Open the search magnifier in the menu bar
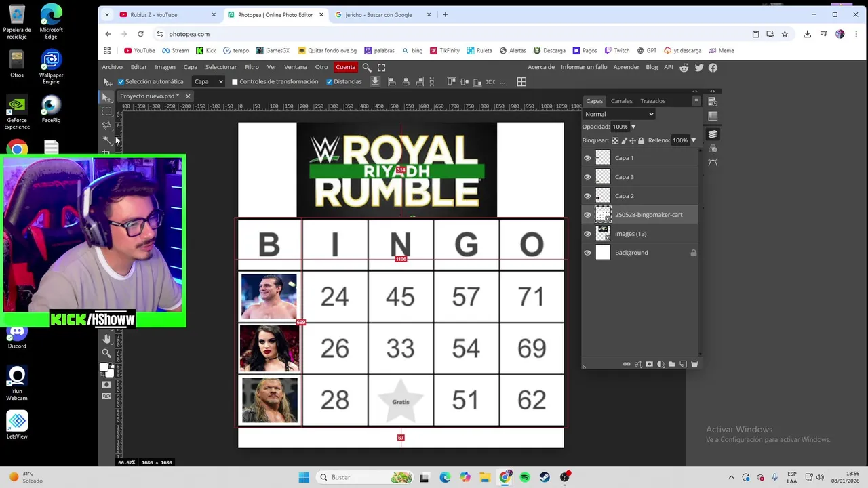 [x=367, y=67]
